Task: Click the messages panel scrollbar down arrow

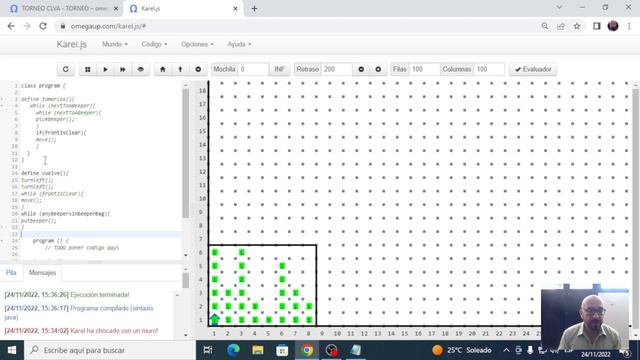Action: [186, 335]
